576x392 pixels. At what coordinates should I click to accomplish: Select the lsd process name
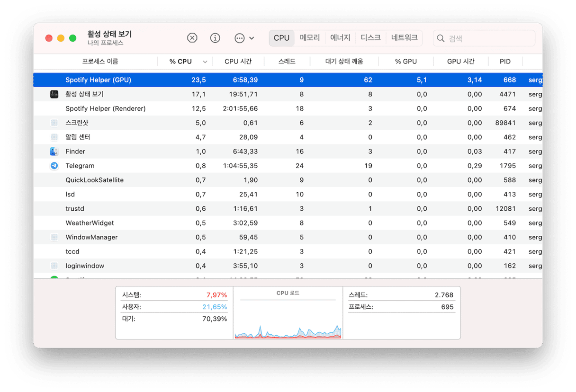tap(70, 195)
